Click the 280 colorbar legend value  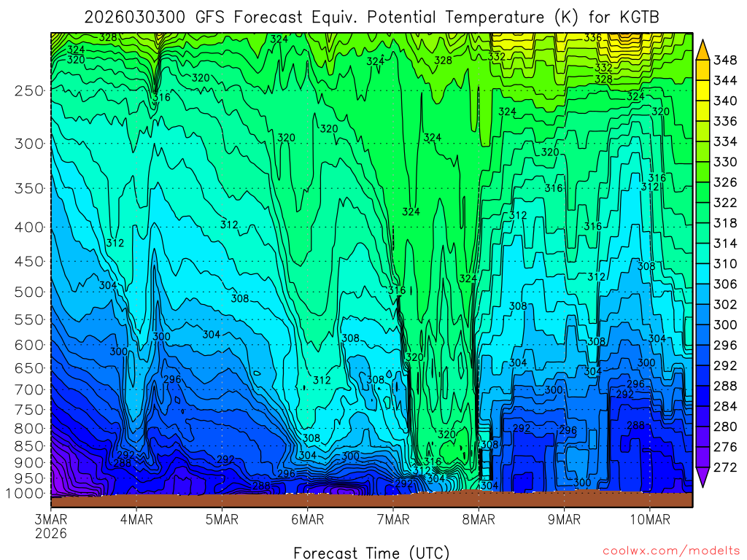click(x=725, y=427)
